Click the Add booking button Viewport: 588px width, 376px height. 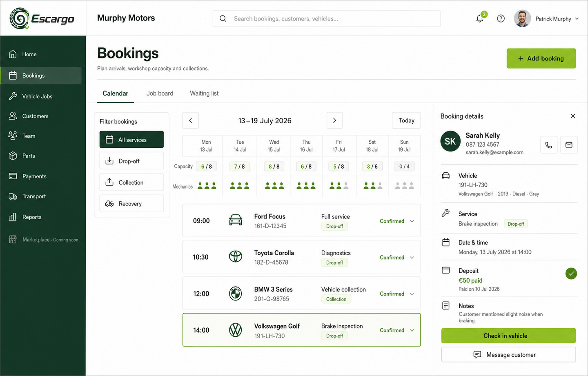click(x=541, y=58)
